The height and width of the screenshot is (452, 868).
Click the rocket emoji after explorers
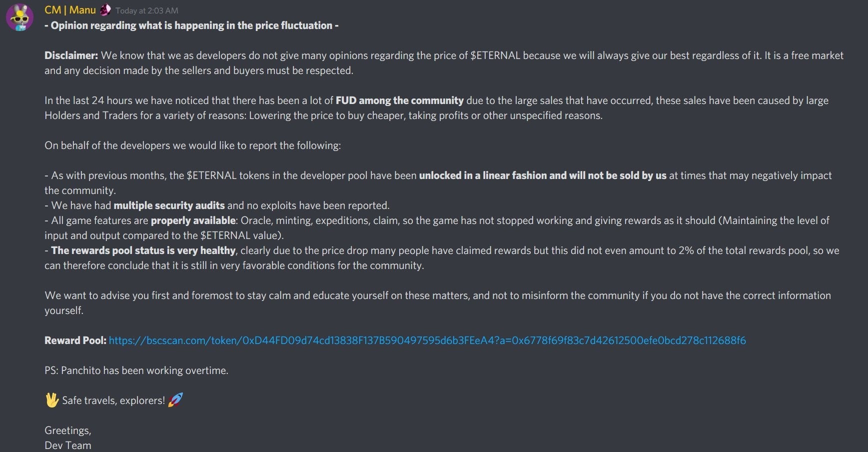(175, 400)
